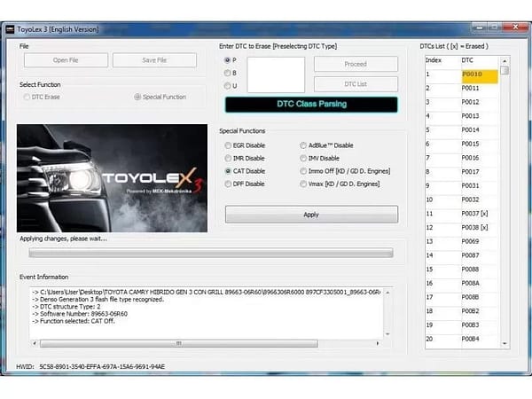Click the Proceed button
Screen dimensions: 532x399
(x=356, y=64)
